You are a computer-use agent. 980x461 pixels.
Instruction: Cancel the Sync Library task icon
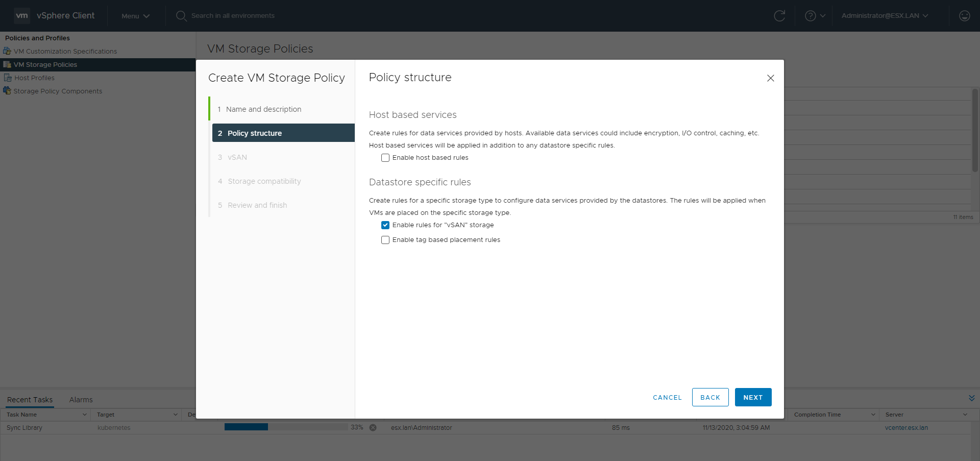(373, 428)
